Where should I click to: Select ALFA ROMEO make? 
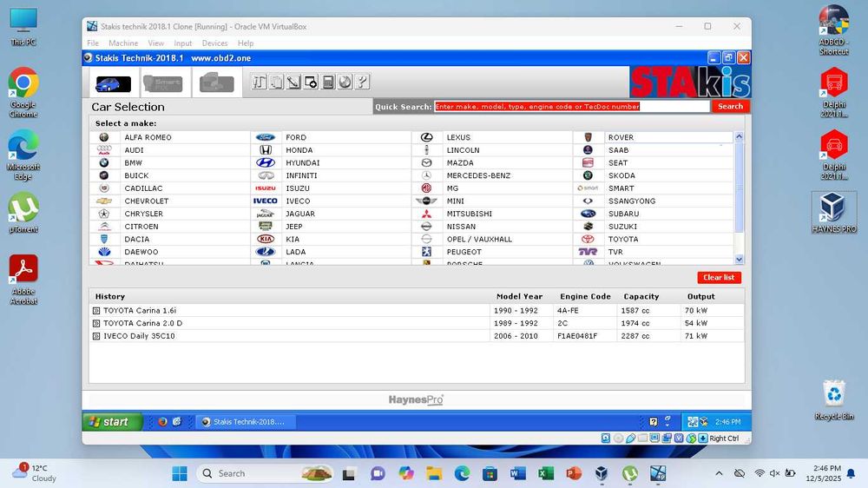tap(148, 137)
